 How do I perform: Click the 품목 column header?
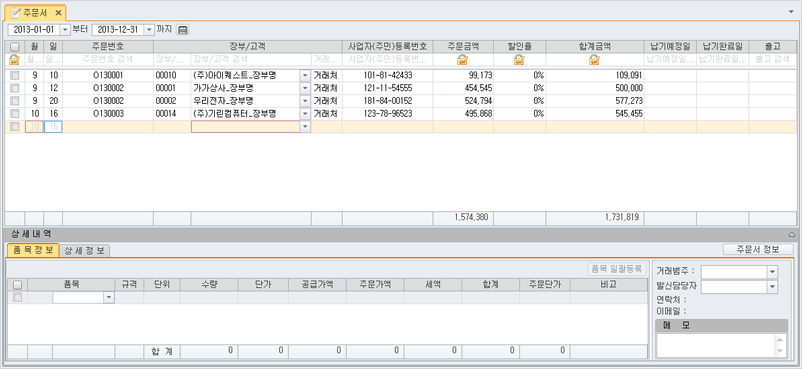(x=71, y=285)
